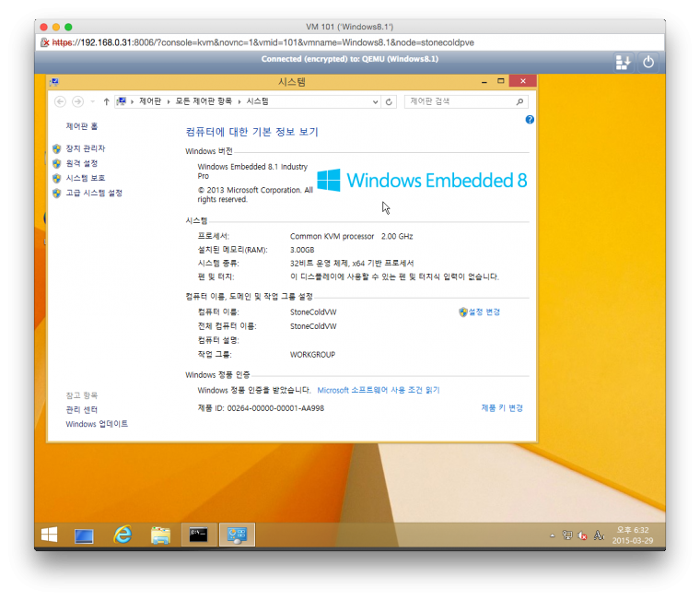The width and height of the screenshot is (700, 600).
Task: Open Windows 업데이트 link
Action: pos(97,424)
